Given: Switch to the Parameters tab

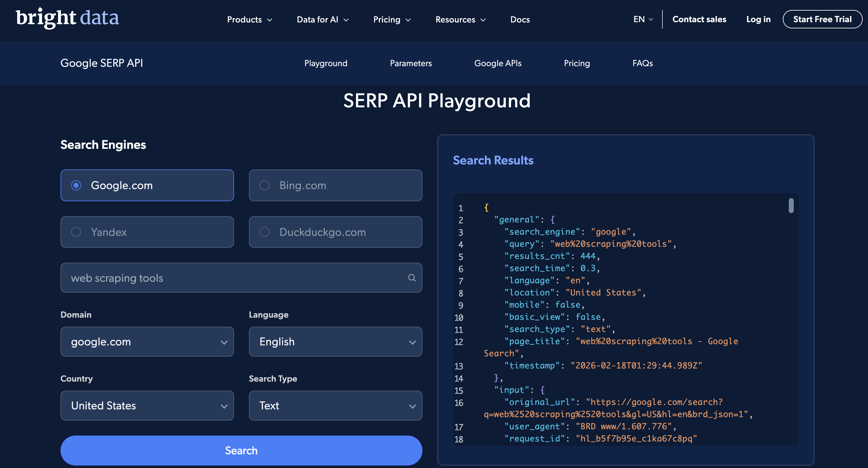Looking at the screenshot, I should (411, 63).
